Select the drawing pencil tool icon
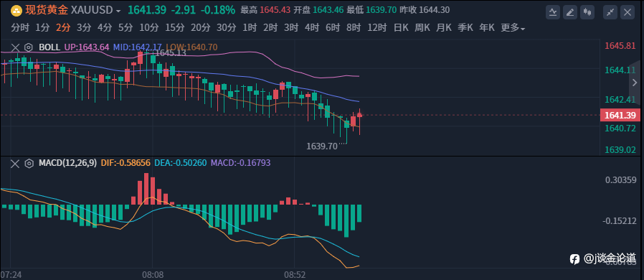This screenshot has width=644, height=280. point(570,12)
